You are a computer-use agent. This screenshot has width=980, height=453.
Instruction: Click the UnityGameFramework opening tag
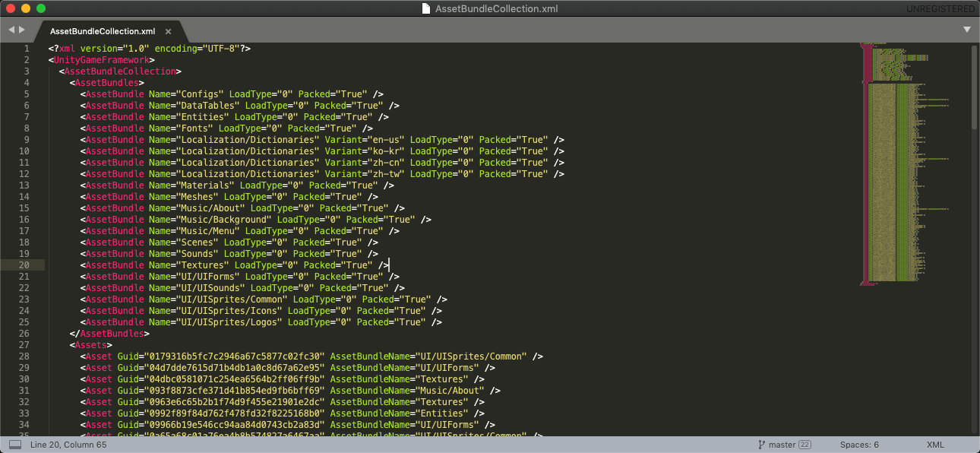point(102,60)
